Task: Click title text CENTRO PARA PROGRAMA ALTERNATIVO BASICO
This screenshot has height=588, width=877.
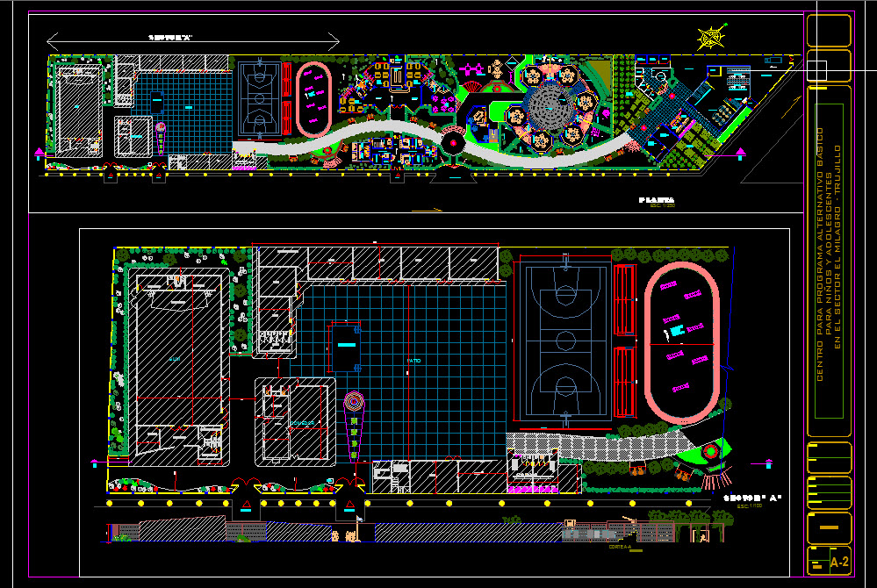Action: click(x=820, y=255)
